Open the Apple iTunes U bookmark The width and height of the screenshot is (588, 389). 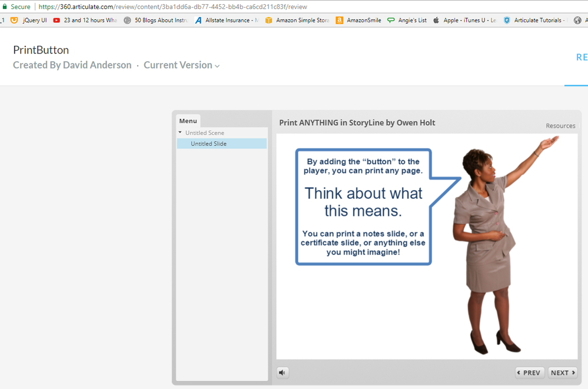[464, 20]
